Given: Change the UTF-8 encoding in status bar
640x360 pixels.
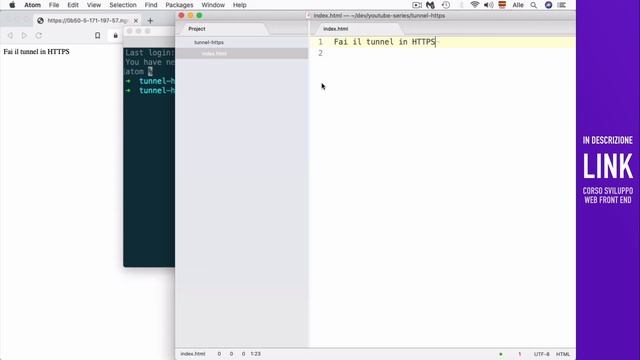Looking at the screenshot, I should pyautogui.click(x=541, y=354).
